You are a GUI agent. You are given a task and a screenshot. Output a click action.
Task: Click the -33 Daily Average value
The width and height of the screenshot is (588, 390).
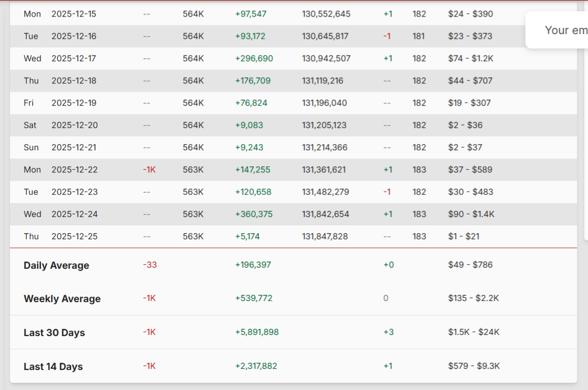tap(150, 265)
